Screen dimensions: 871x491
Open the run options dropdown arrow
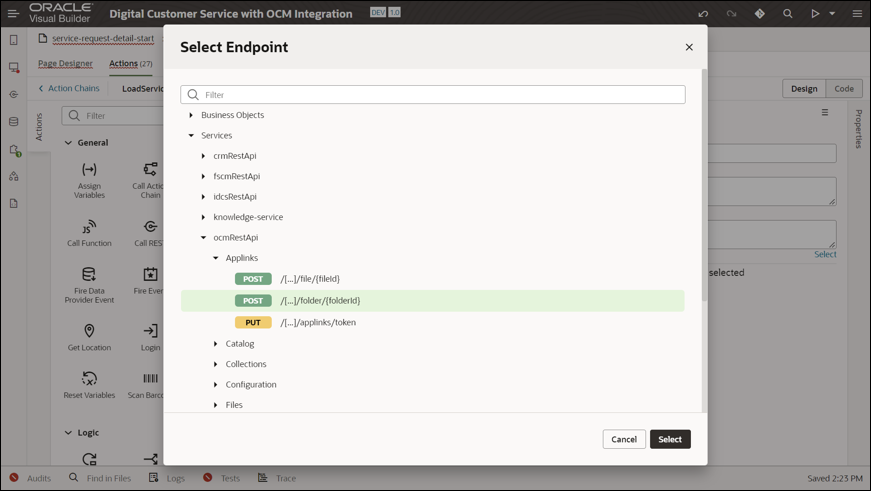(x=832, y=13)
